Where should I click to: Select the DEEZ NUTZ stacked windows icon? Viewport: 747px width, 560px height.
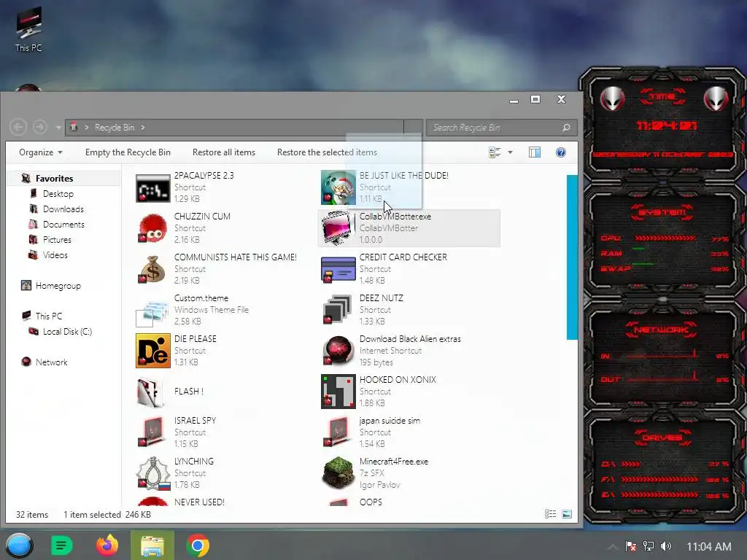coord(338,310)
